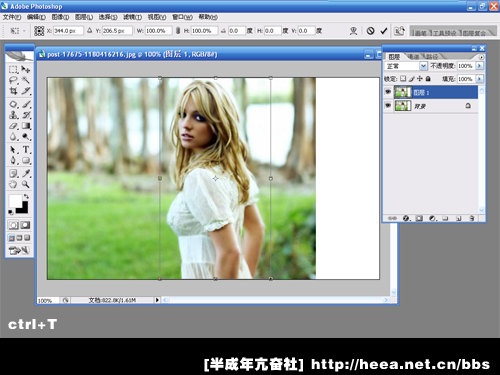Open the blend mode dropdown

point(406,66)
